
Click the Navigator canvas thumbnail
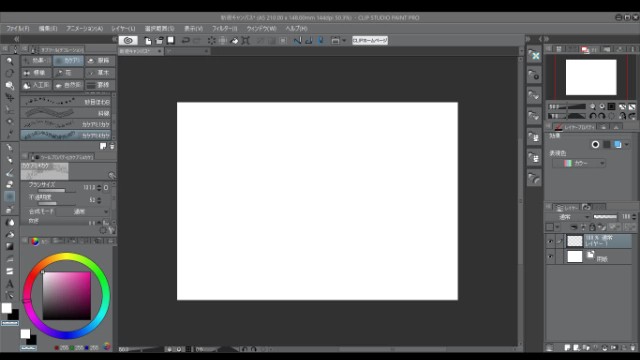point(591,77)
